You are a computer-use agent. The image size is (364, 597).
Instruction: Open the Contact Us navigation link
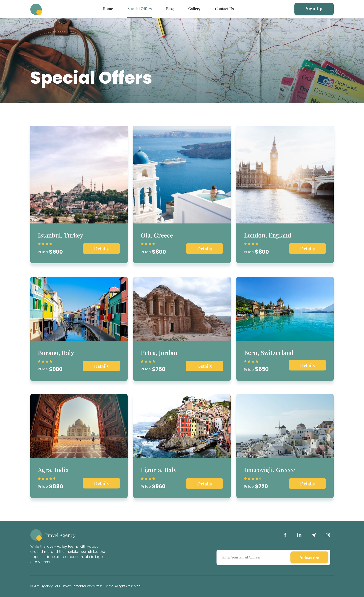[x=224, y=9]
